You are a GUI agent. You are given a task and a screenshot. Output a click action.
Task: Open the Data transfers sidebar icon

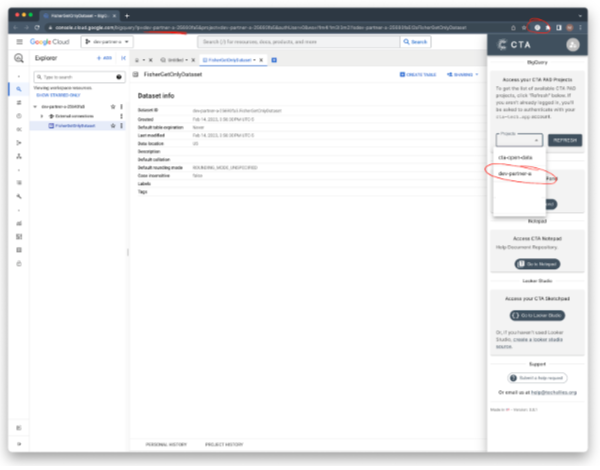coord(19,103)
